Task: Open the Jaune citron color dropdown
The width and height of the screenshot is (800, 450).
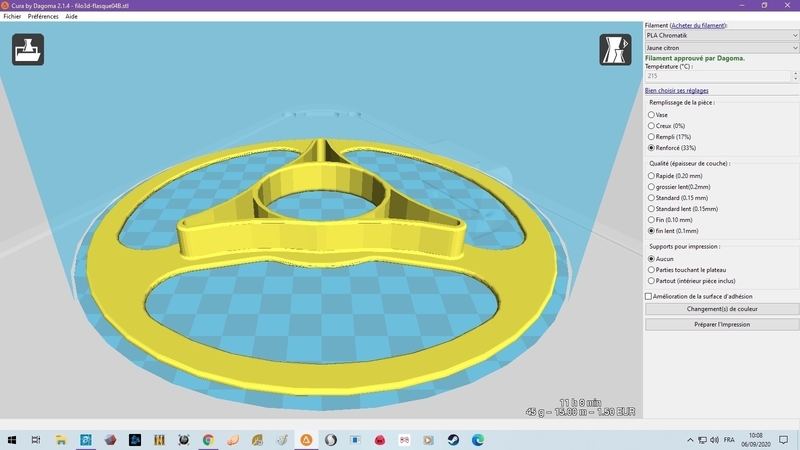Action: click(721, 47)
